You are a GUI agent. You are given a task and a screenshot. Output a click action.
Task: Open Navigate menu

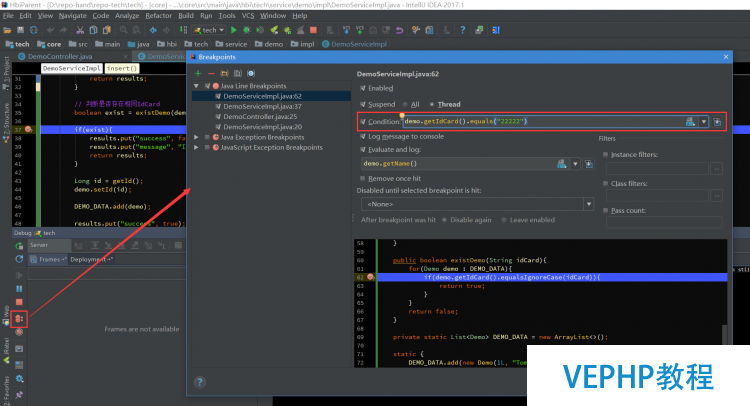point(72,16)
